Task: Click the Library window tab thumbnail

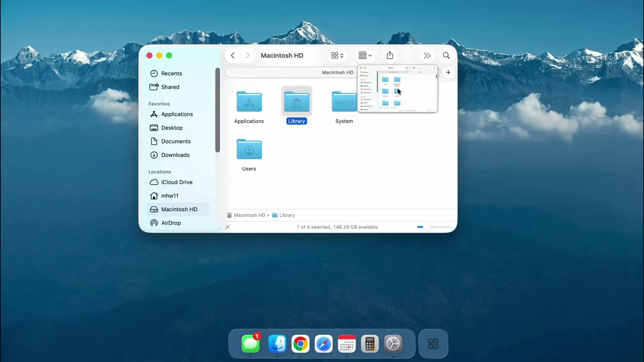Action: [397, 88]
